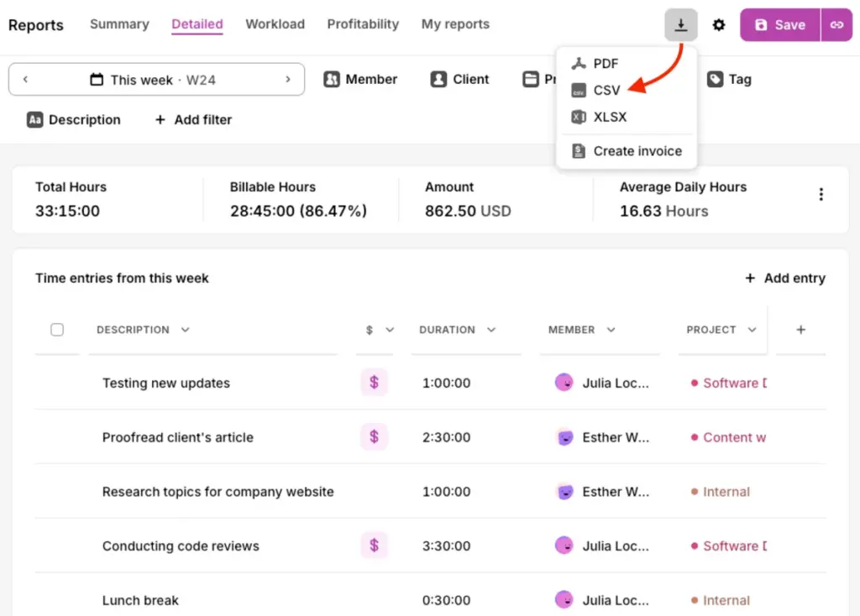
Task: Toggle billable on Testing new updates
Action: click(374, 383)
